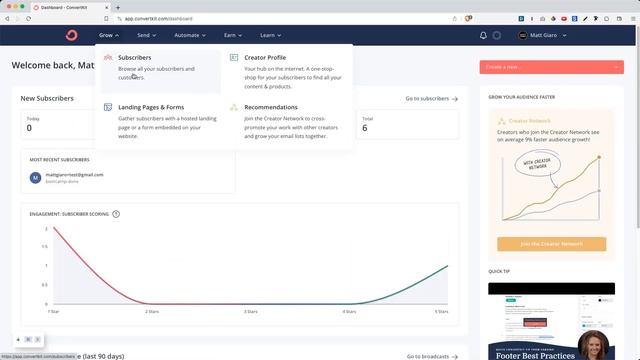
Task: Click the wallet icon in the browser toolbar
Action: pyautogui.click(x=619, y=19)
